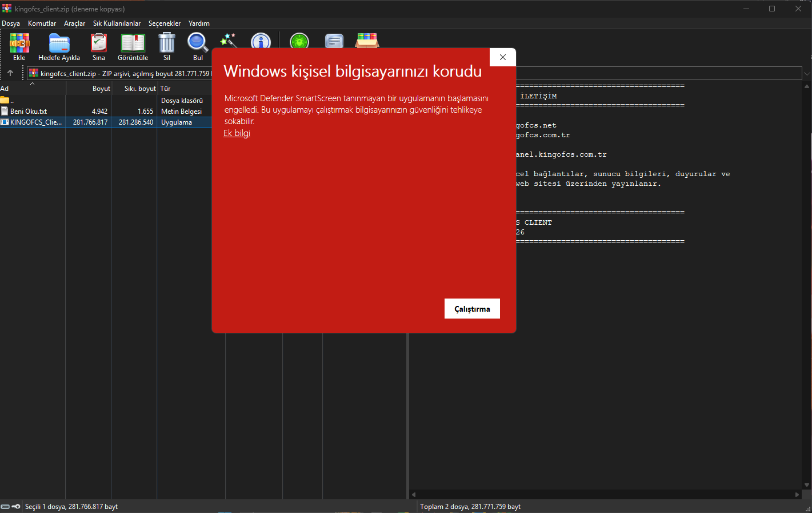Minimize the WinRAR window

[x=746, y=9]
